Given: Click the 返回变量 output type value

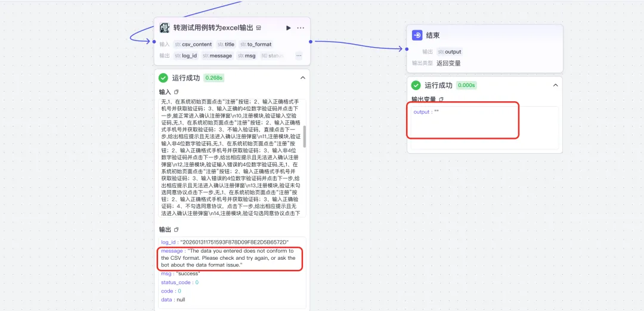Looking at the screenshot, I should tap(448, 63).
